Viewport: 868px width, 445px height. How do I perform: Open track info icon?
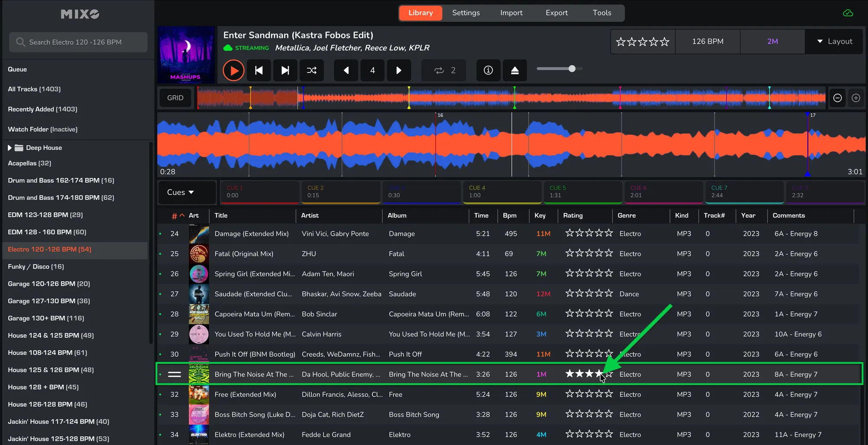tap(488, 70)
